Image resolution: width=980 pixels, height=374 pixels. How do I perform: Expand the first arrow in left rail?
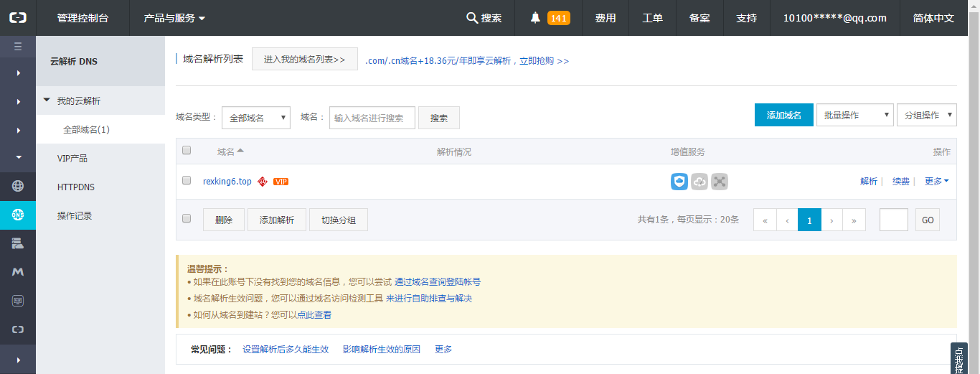coord(18,73)
